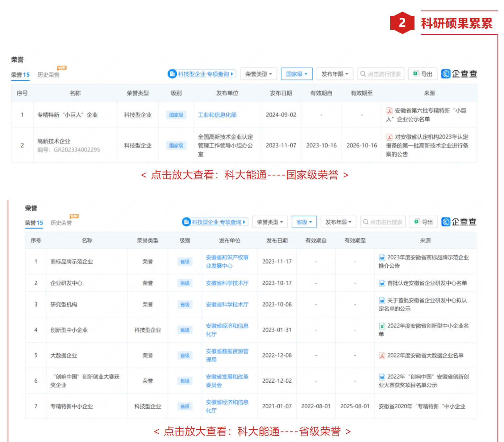
Task: Select 荣誉 15 tab in bottom section
Action: pos(34,223)
